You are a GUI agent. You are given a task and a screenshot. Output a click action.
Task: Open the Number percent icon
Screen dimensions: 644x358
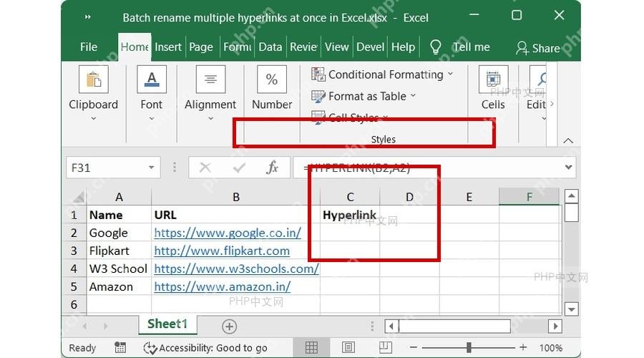click(x=271, y=79)
